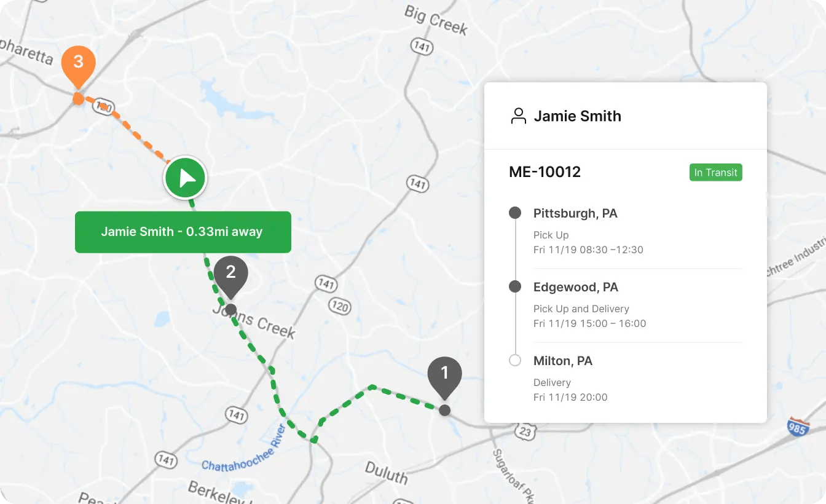
Task: Click the Highway 141 route shield icon
Action: 422,47
